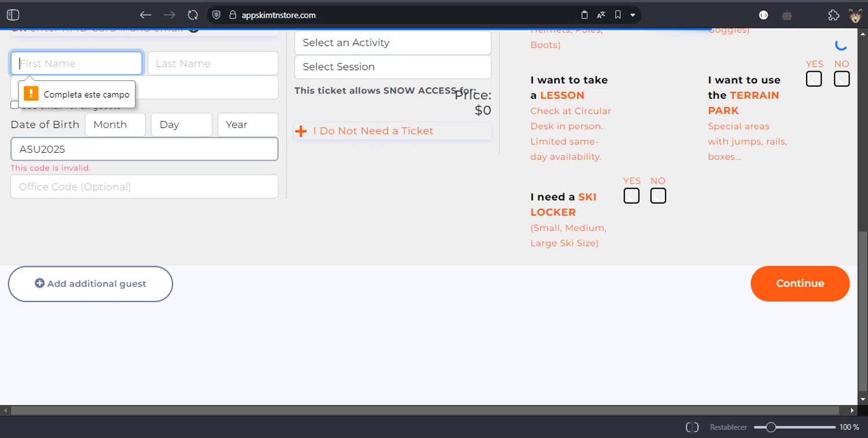View site security padlock info
868x438 pixels.
(x=231, y=15)
